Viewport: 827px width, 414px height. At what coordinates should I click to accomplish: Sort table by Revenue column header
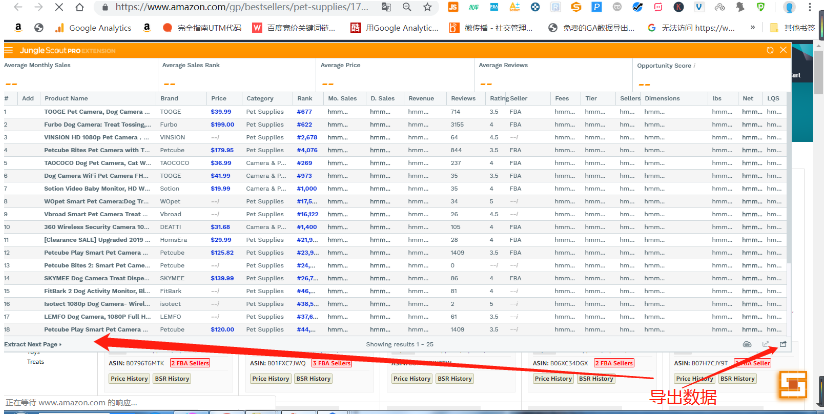click(x=421, y=99)
